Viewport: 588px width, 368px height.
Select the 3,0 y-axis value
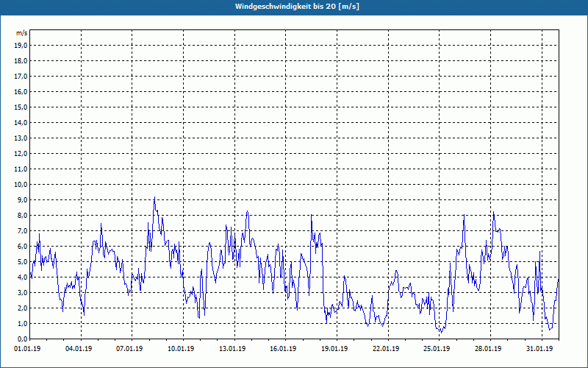pyautogui.click(x=22, y=292)
